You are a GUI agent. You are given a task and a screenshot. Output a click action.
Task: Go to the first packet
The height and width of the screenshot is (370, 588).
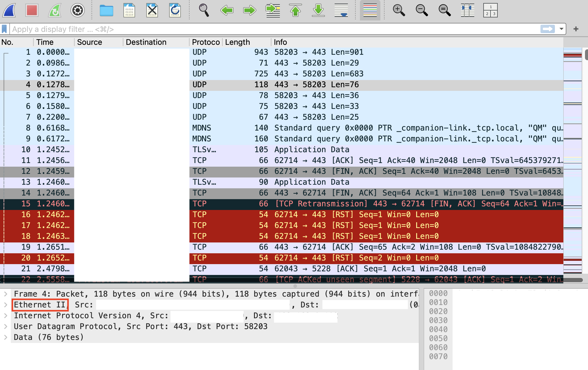point(295,10)
